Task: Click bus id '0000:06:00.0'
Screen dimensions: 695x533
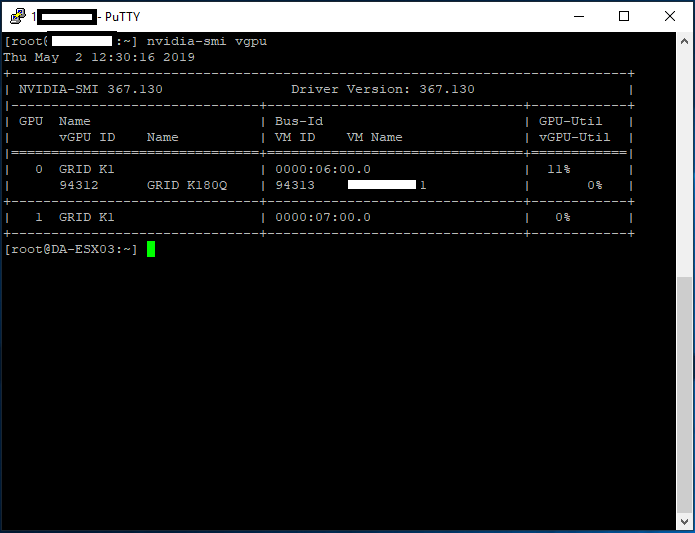Action: 323,169
